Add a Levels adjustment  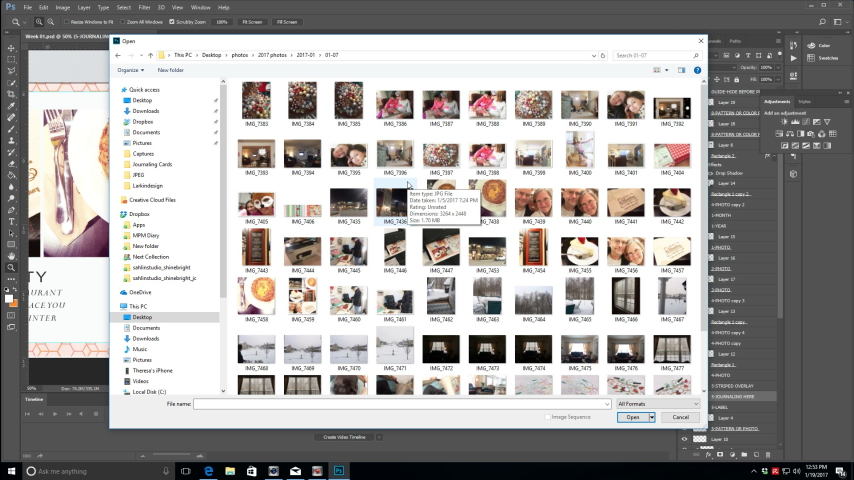point(795,122)
